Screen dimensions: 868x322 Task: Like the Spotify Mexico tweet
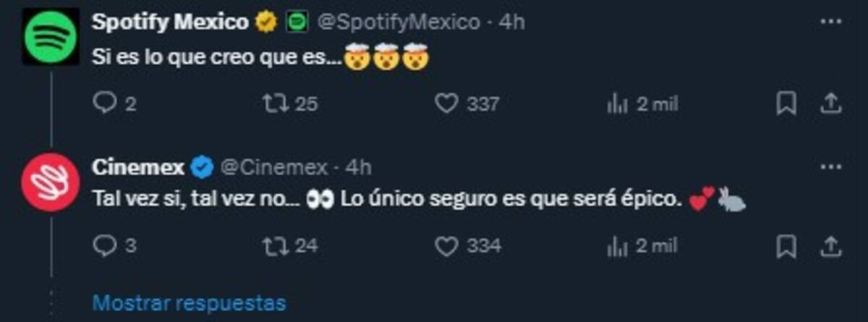[446, 104]
